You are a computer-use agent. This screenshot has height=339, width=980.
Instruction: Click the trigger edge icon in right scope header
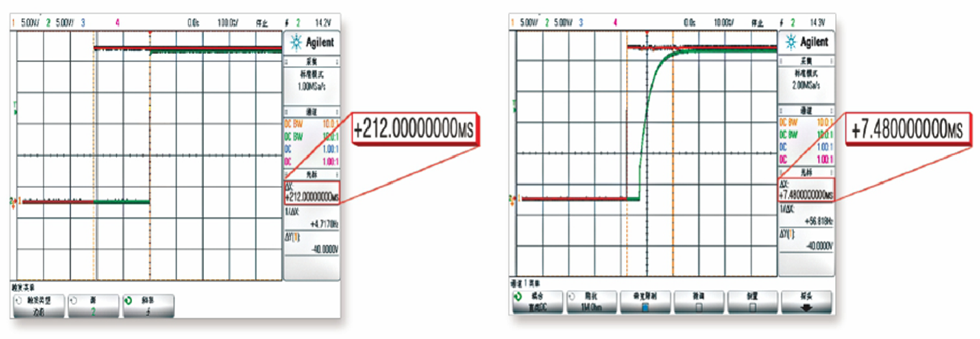pos(782,23)
